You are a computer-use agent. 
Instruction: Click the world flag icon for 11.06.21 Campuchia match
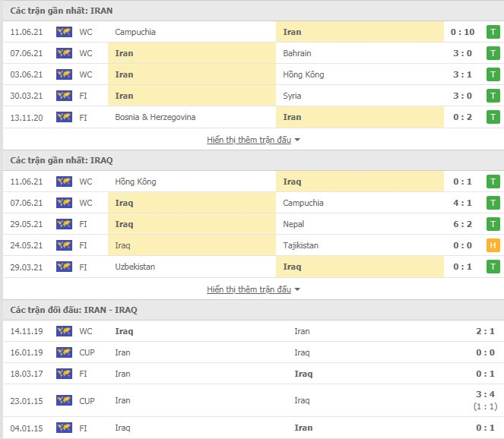click(64, 32)
